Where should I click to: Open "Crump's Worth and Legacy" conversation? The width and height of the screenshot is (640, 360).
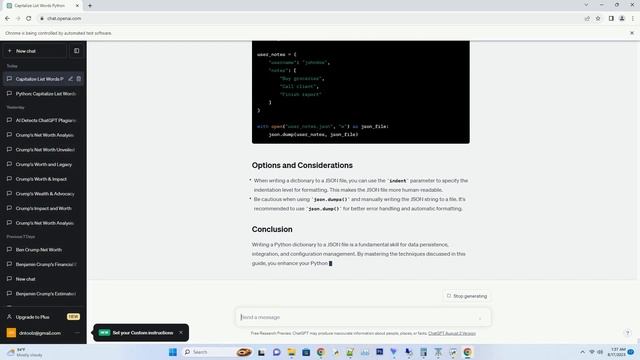(x=43, y=164)
